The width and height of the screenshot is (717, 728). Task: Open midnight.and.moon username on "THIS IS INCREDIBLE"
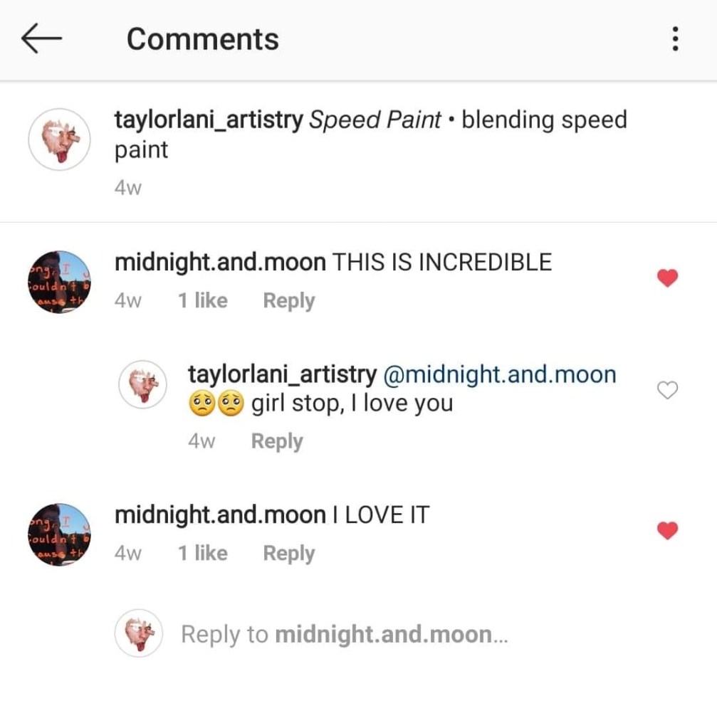click(x=219, y=263)
